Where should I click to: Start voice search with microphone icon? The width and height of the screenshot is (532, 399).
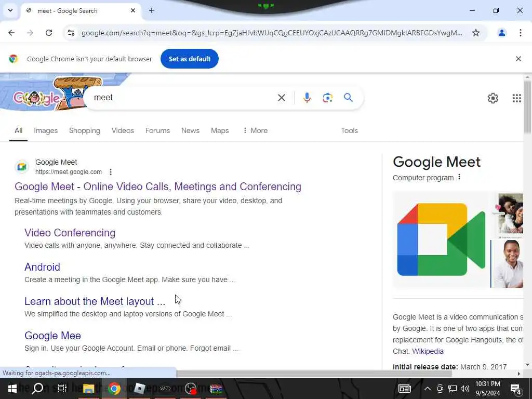click(x=307, y=98)
